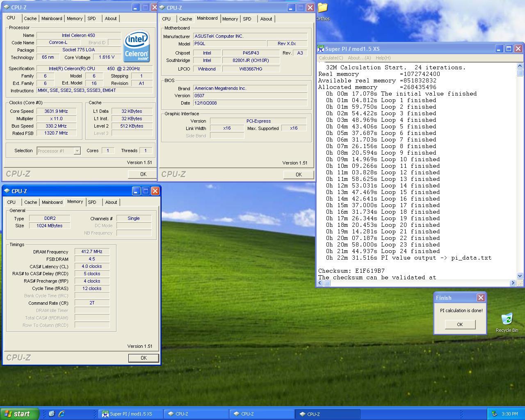
Task: Click OK in the Finish dialog
Action: coord(460,324)
